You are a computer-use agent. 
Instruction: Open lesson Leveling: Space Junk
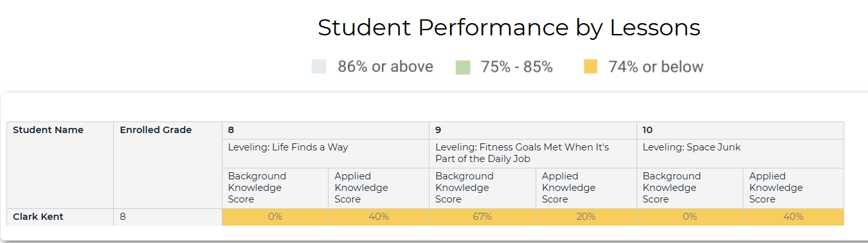(x=691, y=147)
